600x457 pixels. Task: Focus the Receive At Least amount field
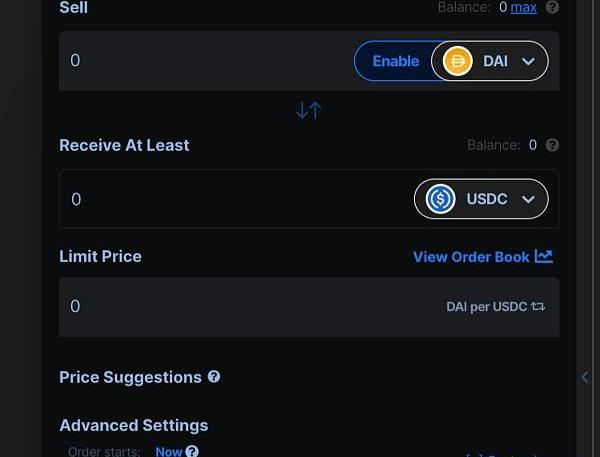click(x=230, y=199)
